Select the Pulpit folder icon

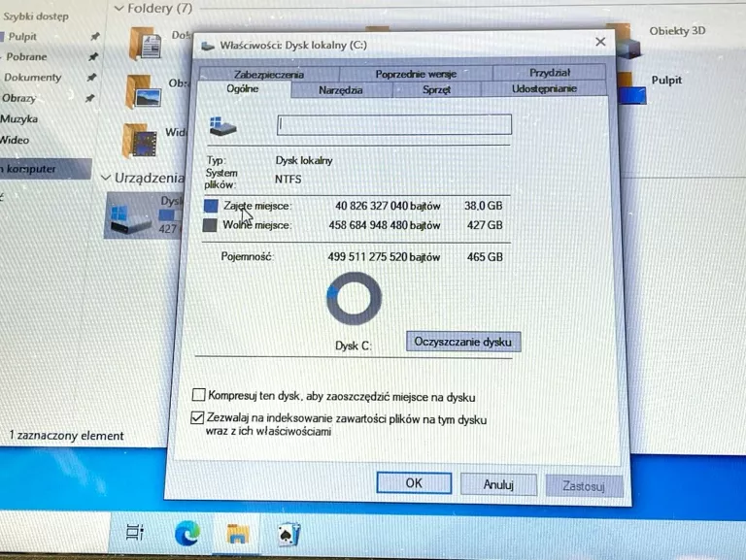coord(633,87)
